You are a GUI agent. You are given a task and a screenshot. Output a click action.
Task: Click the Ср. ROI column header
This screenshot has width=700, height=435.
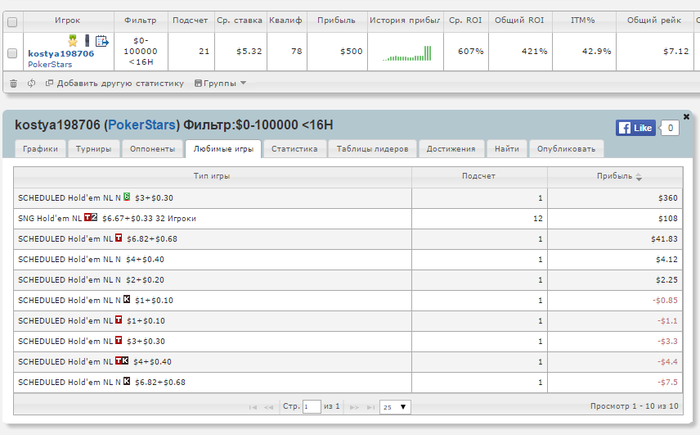click(466, 21)
